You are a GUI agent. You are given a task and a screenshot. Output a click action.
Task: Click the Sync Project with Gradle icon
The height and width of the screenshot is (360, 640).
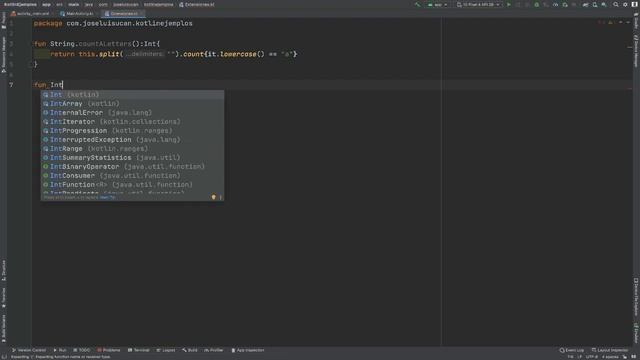pyautogui.click(x=586, y=4)
